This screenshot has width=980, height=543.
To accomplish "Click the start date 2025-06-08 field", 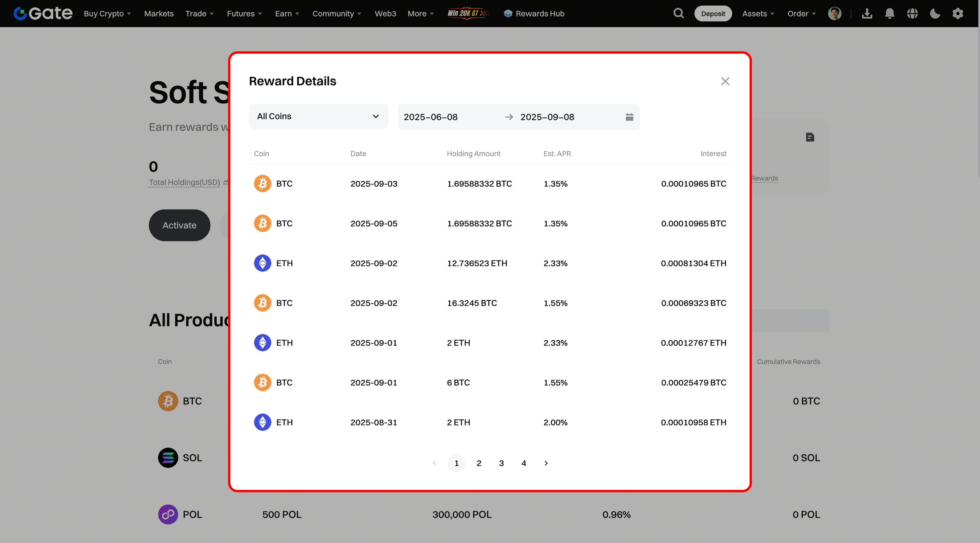I will [431, 117].
